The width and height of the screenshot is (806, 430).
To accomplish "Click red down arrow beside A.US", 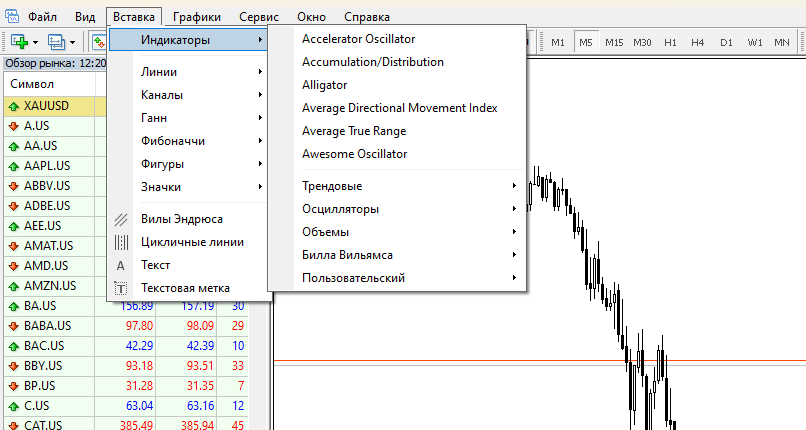I will [x=14, y=126].
